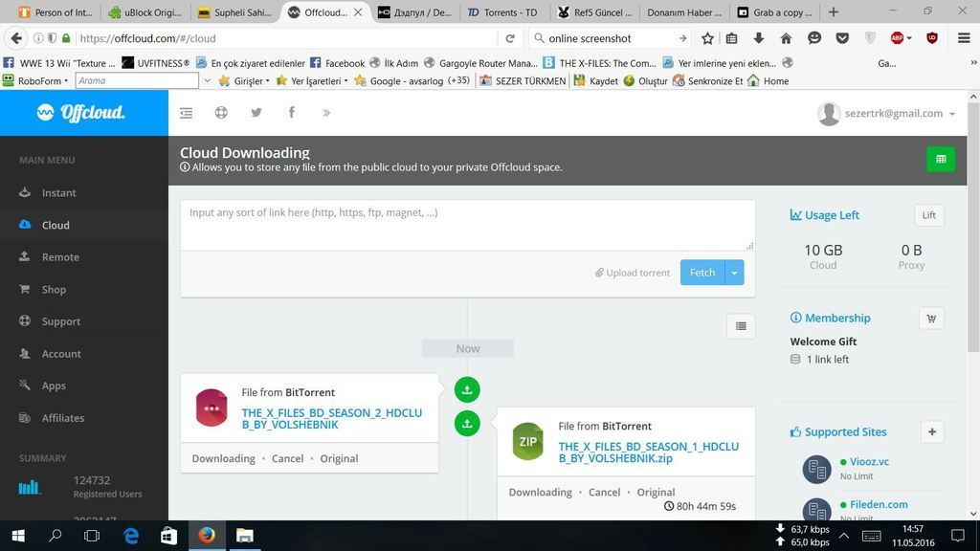Open the Facebook icon in header
The width and height of the screenshot is (980, 551).
click(x=291, y=113)
